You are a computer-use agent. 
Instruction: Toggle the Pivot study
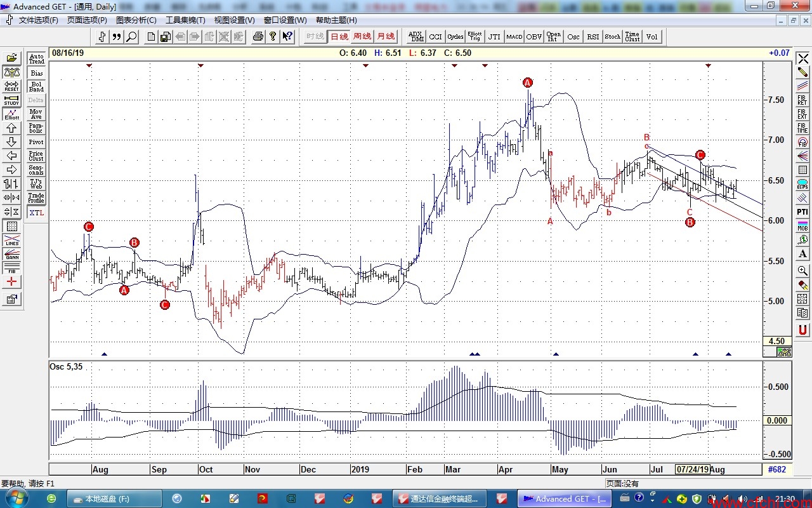point(37,142)
